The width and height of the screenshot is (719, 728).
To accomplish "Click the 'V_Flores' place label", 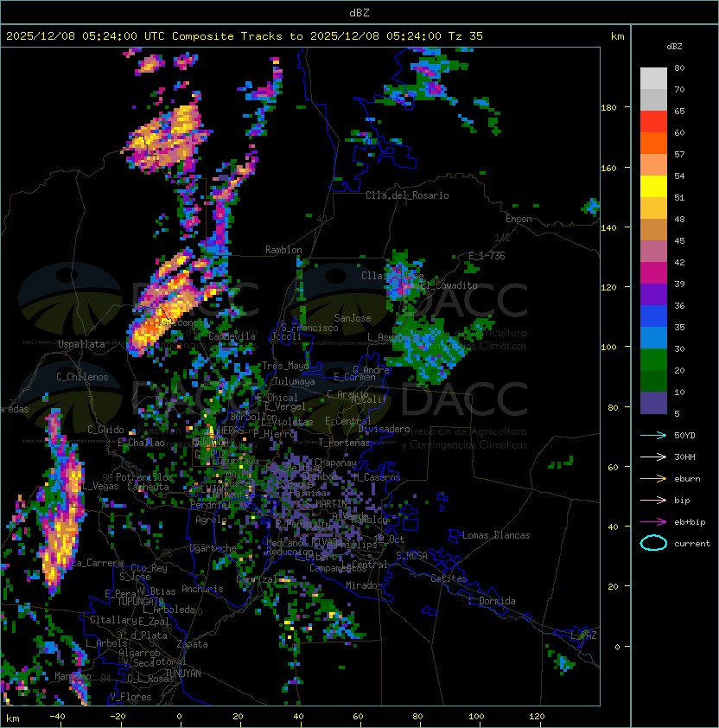I will [130, 697].
